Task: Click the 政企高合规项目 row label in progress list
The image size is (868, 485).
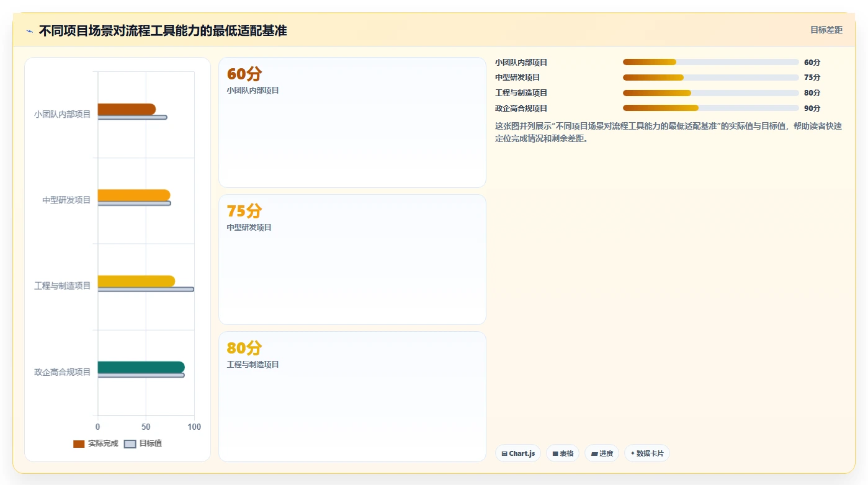Action: point(521,109)
